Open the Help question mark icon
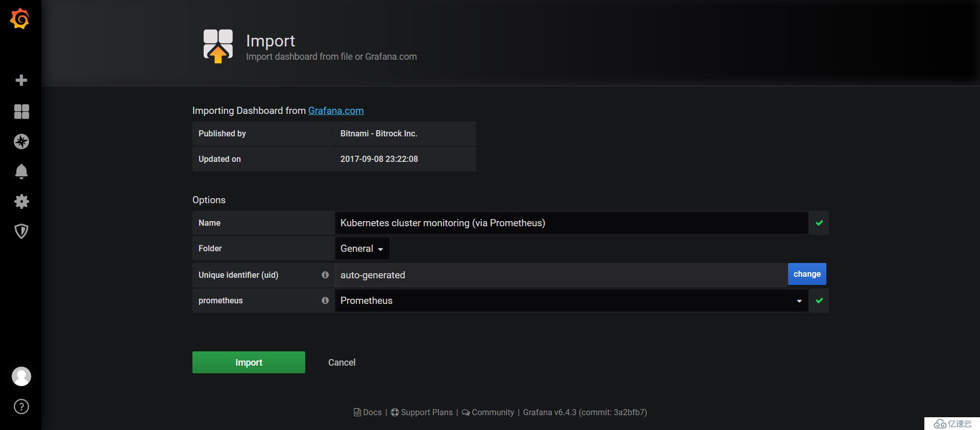 21,407
